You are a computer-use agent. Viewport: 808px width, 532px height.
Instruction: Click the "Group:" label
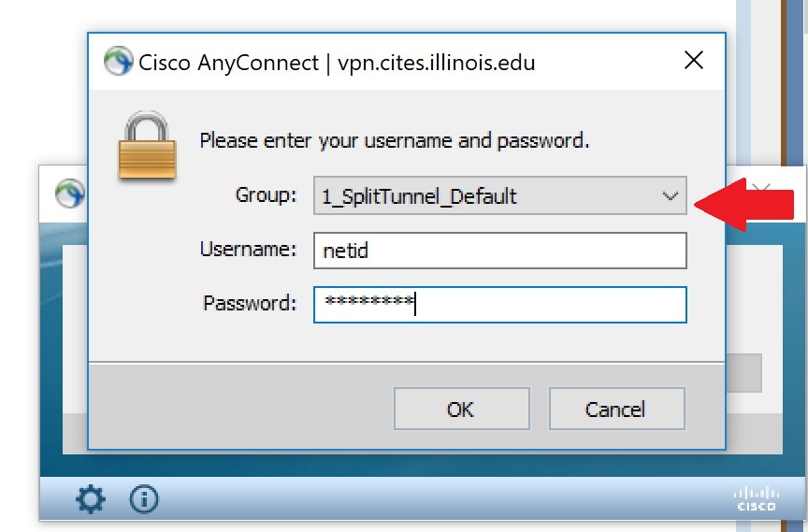click(x=266, y=196)
